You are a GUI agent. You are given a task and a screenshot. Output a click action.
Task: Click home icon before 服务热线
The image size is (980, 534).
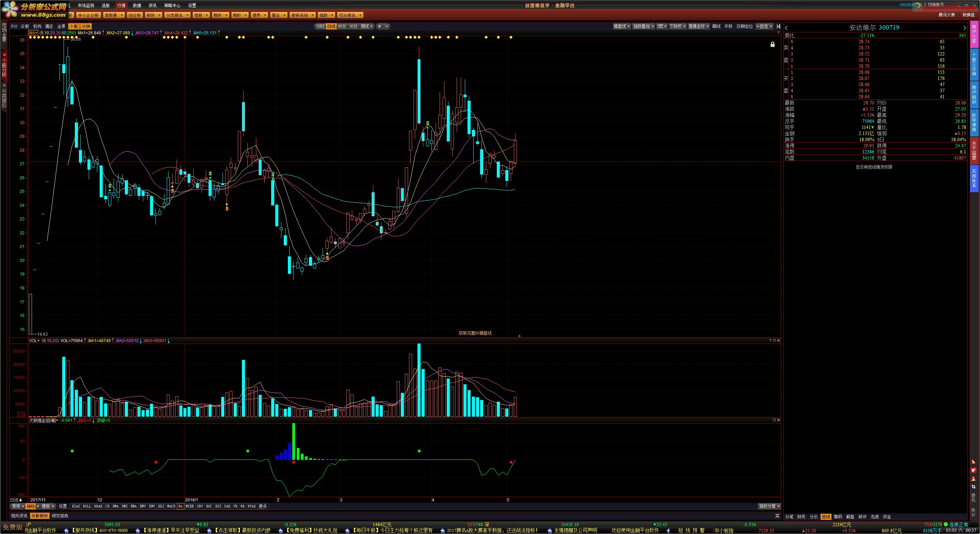66,531
